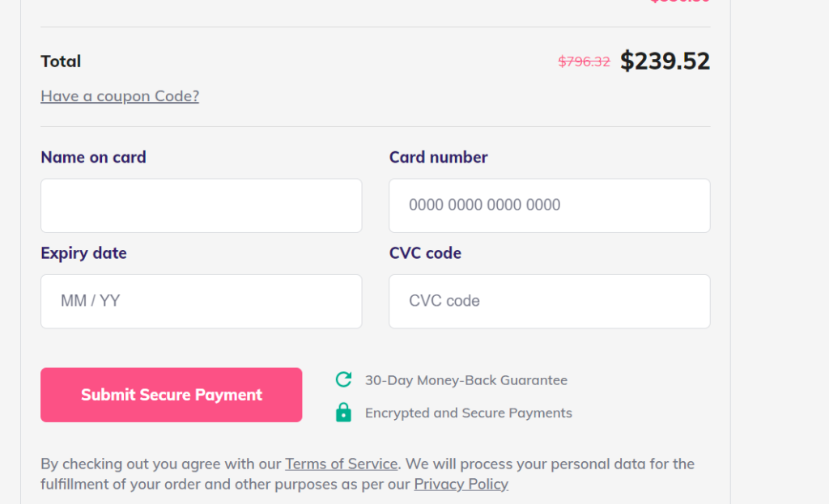Open the 'Have a coupon Code?' link
Image resolution: width=829 pixels, height=504 pixels.
120,95
